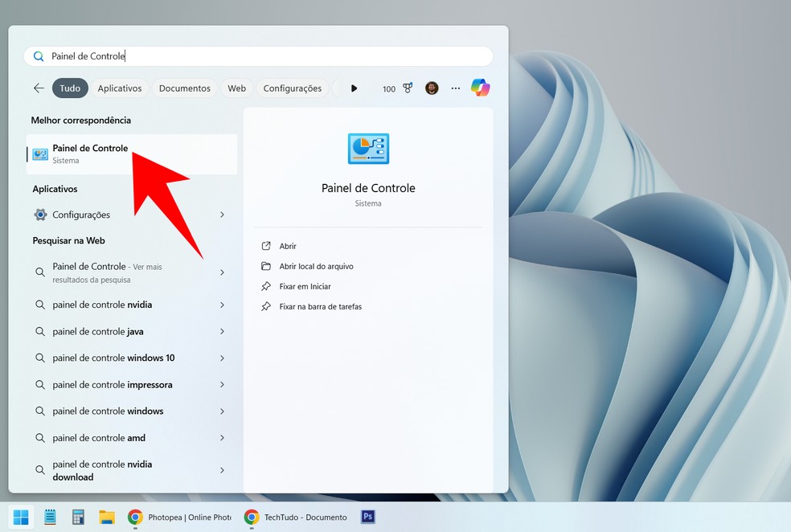Open Photoshop icon on the taskbar
Viewport: 791px width, 532px height.
[x=368, y=517]
